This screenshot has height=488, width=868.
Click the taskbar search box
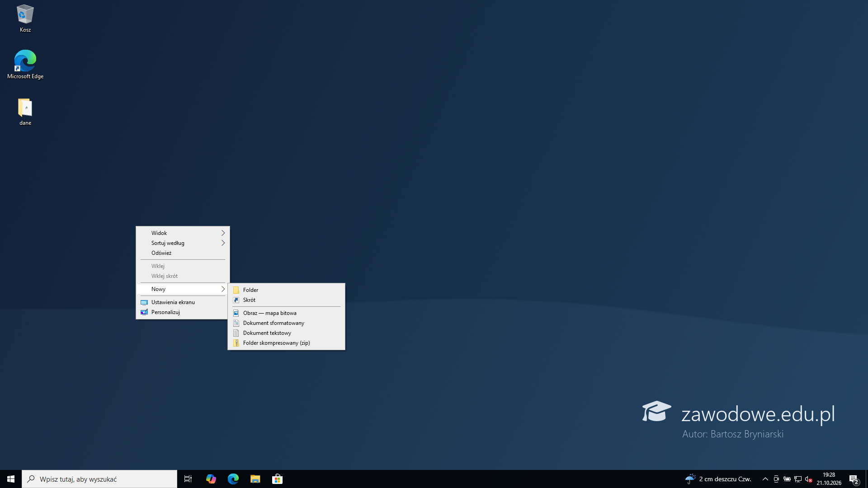pos(99,479)
